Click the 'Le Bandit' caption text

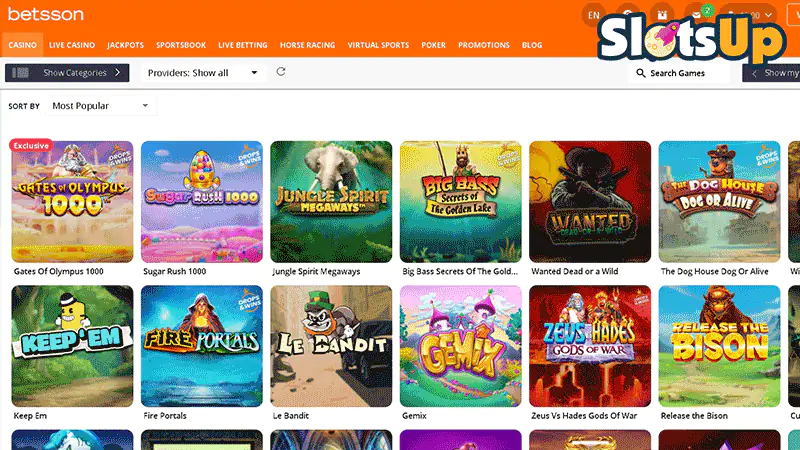pos(291,416)
